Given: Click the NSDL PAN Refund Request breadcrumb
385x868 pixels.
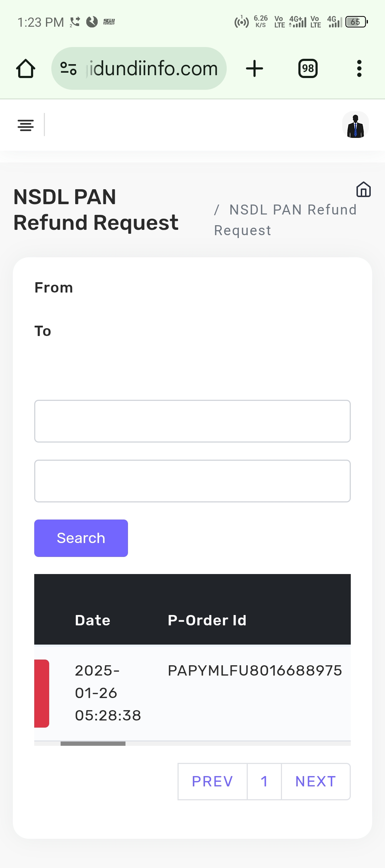Looking at the screenshot, I should 285,220.
